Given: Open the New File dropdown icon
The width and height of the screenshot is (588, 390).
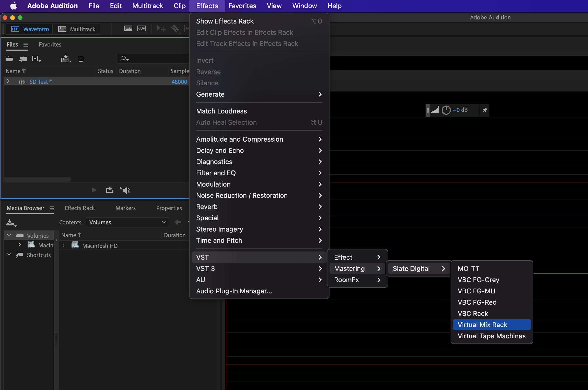Looking at the screenshot, I should pyautogui.click(x=36, y=59).
